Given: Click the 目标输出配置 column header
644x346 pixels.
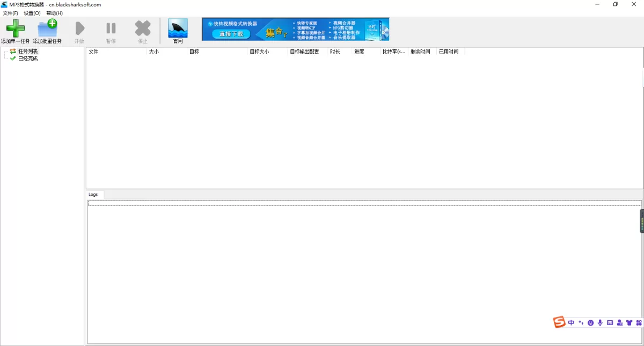Looking at the screenshot, I should point(308,51).
